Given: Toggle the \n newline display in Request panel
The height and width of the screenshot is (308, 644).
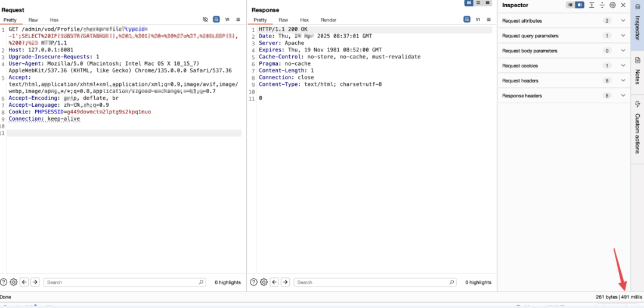Looking at the screenshot, I should tap(227, 19).
